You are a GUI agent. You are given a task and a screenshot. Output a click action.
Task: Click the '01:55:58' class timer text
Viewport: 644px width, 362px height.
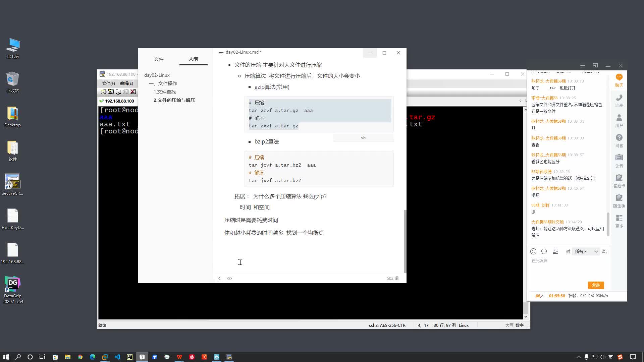tap(557, 296)
